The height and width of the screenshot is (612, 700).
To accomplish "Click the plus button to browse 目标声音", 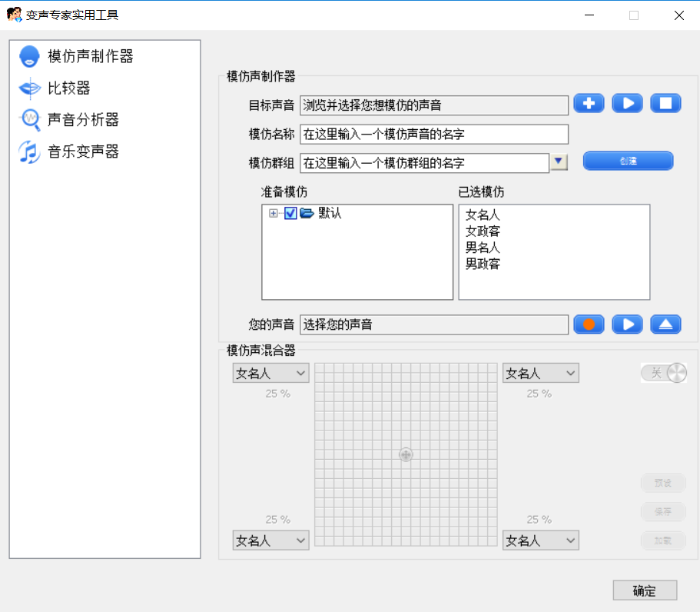I will coord(589,103).
